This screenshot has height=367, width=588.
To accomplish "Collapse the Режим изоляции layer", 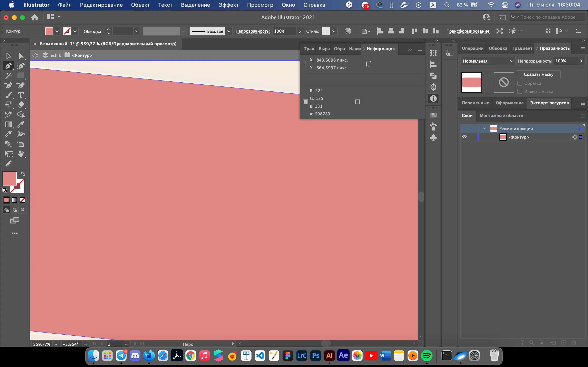I will (484, 128).
